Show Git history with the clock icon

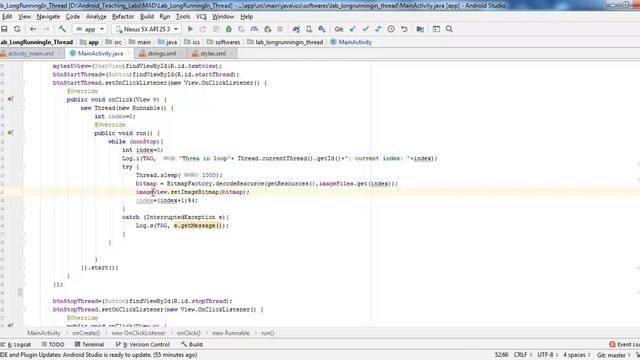391,29
